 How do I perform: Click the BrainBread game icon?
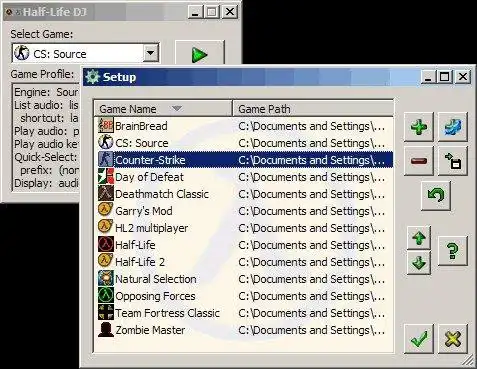coord(106,125)
